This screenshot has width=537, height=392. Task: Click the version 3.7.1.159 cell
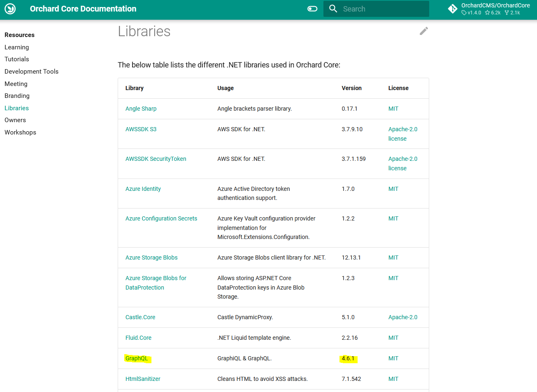point(354,159)
